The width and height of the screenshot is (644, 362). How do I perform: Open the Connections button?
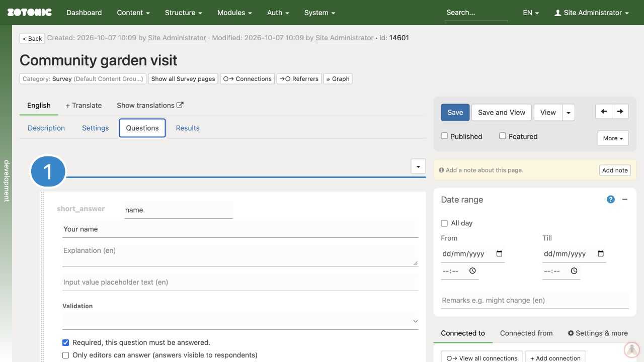[x=248, y=78]
